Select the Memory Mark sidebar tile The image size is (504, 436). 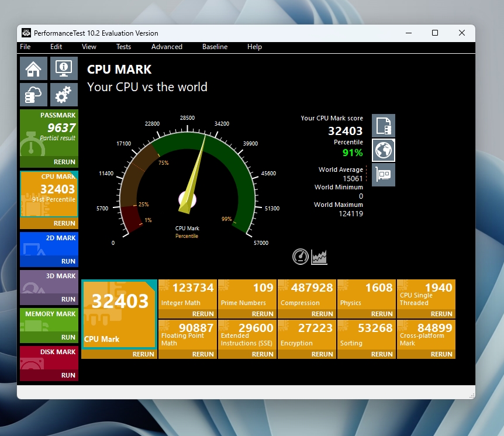[49, 320]
